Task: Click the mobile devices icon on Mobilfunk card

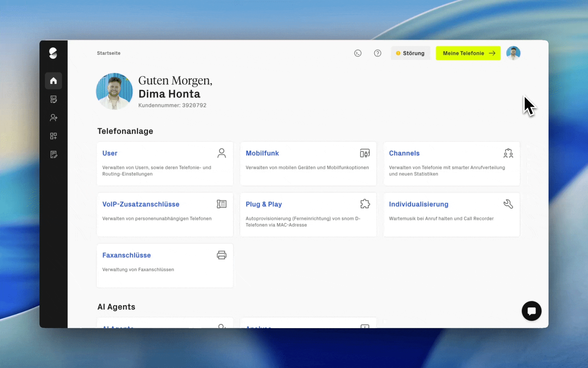Action: pyautogui.click(x=365, y=153)
